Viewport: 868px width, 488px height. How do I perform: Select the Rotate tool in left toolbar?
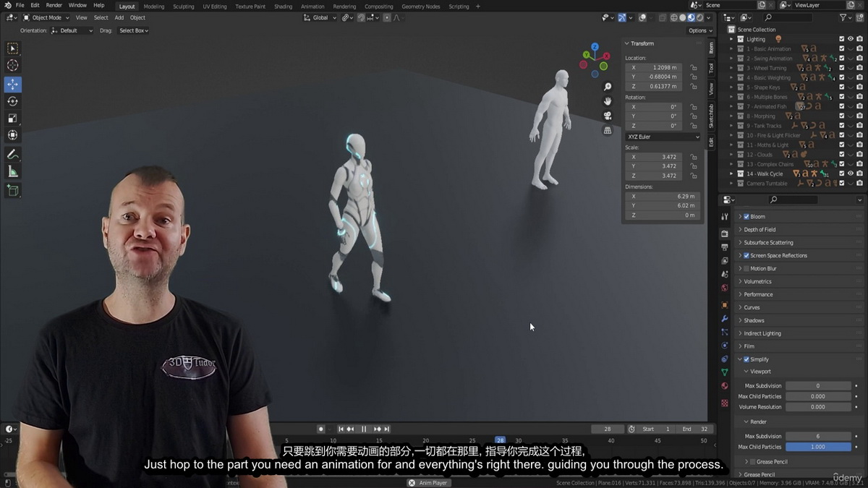point(13,101)
